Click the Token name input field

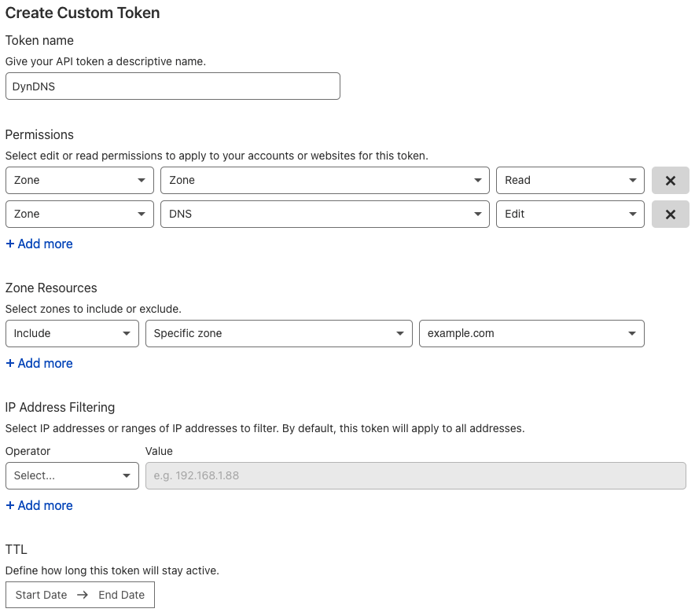pyautogui.click(x=173, y=86)
